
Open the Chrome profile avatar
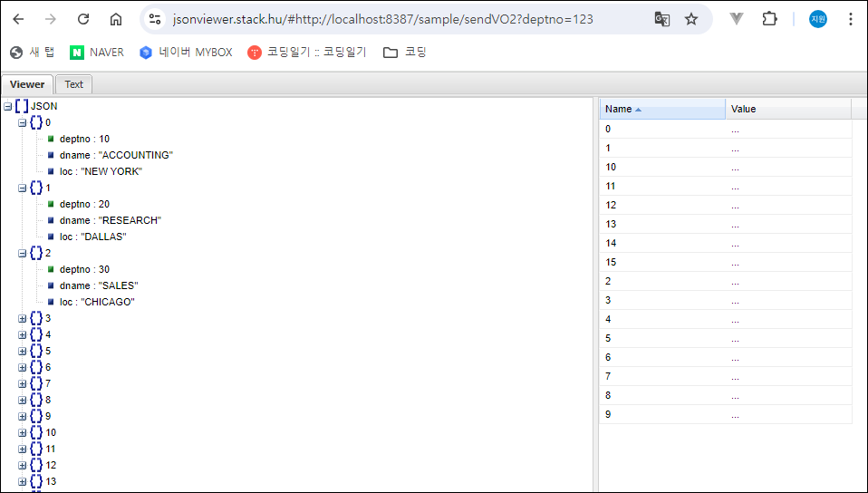818,19
